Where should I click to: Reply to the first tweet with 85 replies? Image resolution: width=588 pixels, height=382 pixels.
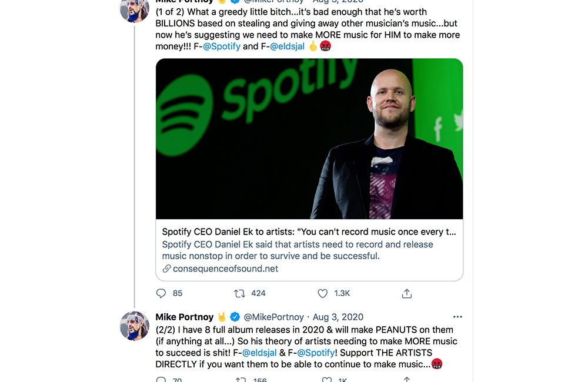pos(161,293)
